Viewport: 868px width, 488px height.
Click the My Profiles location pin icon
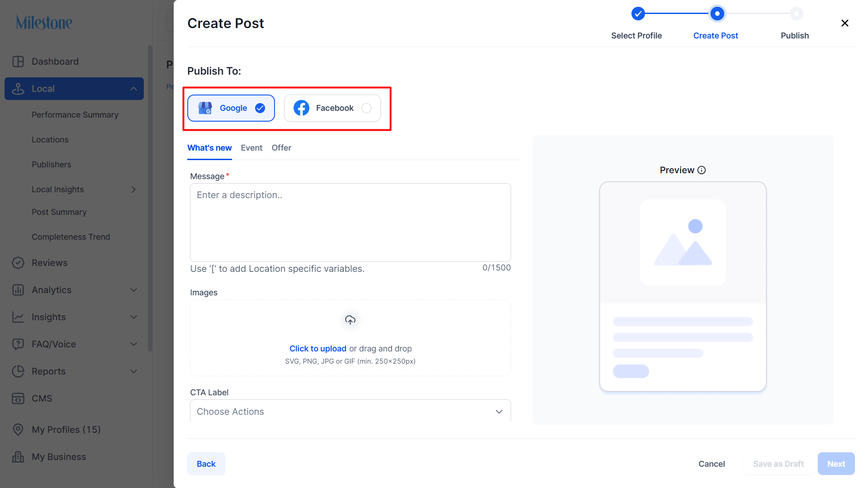(18, 430)
